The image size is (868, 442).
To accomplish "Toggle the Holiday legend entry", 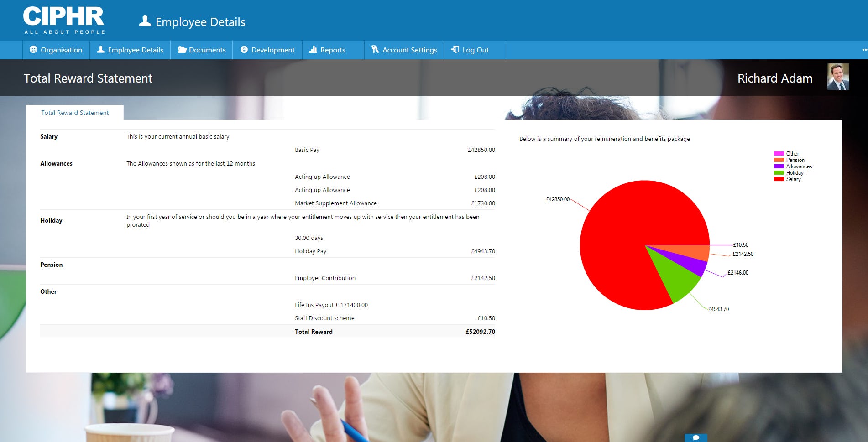I will click(x=795, y=173).
